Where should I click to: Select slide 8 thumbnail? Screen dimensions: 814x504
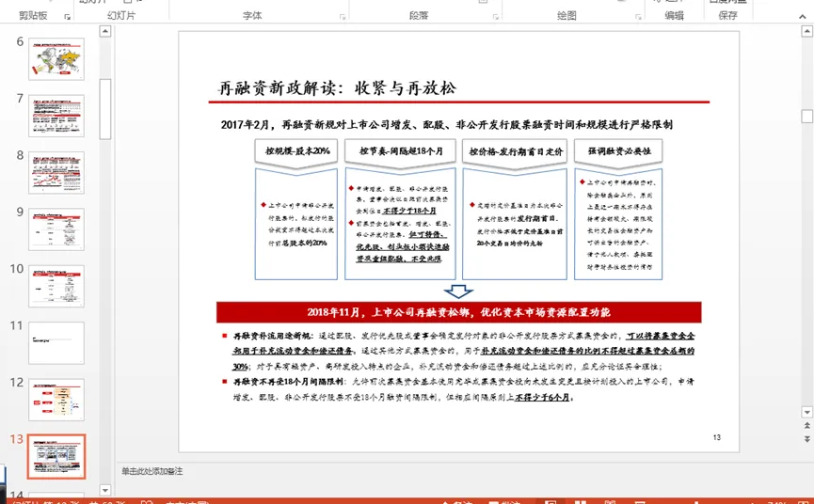[56, 173]
